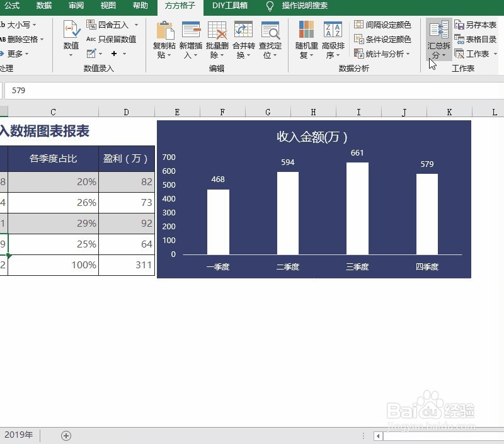Switch to the 数据 ribbon tab

(44, 6)
